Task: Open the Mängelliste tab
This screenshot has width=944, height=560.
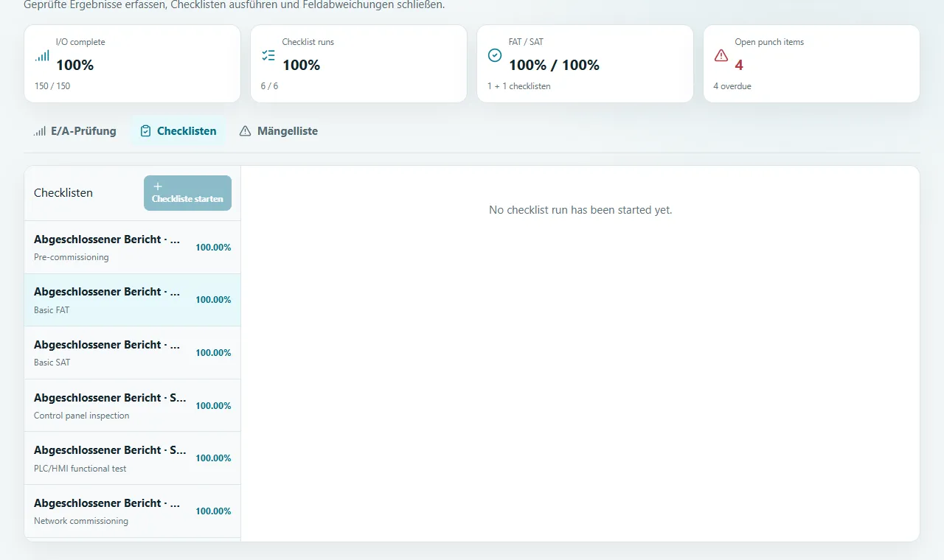Action: pos(279,131)
